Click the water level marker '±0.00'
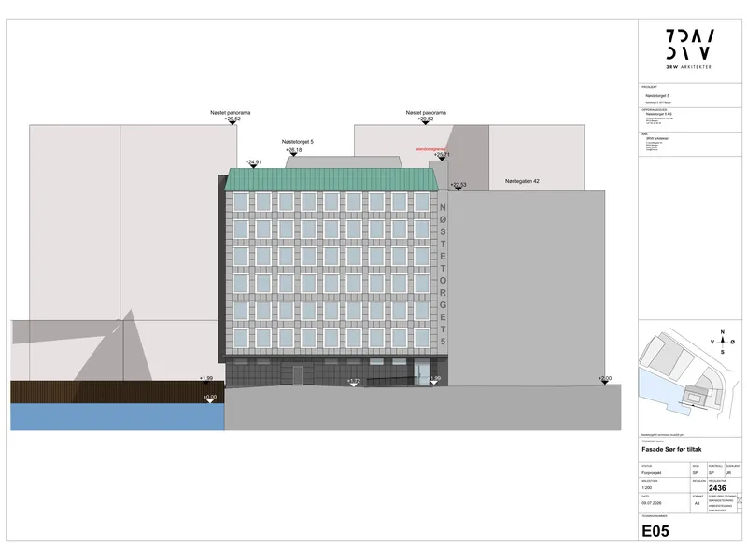747x560 pixels. pos(209,397)
